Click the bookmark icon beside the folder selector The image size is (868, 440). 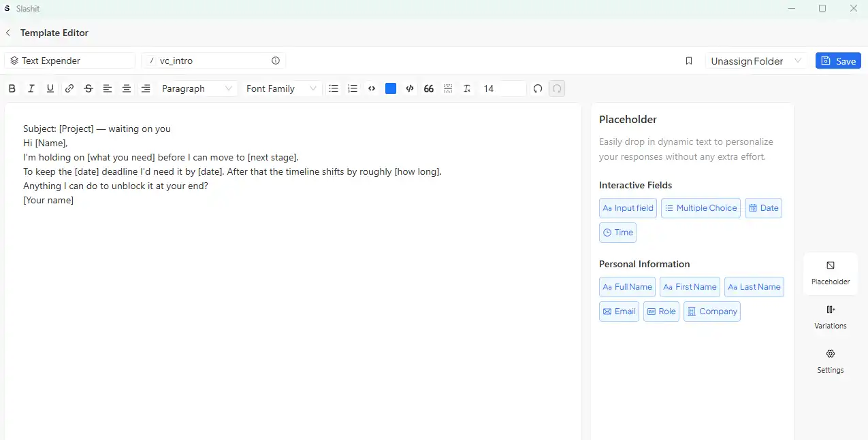(x=689, y=61)
